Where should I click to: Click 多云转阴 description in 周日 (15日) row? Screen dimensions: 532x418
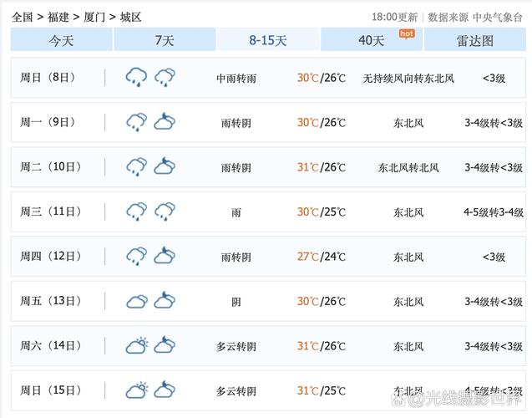tap(236, 391)
